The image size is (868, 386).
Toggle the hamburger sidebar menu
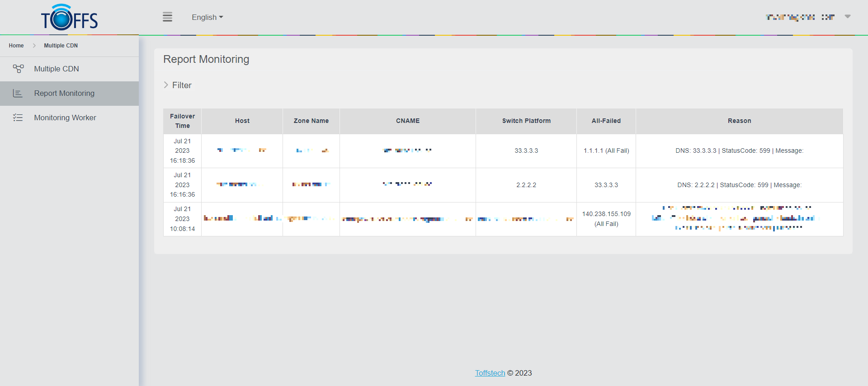[x=167, y=17]
